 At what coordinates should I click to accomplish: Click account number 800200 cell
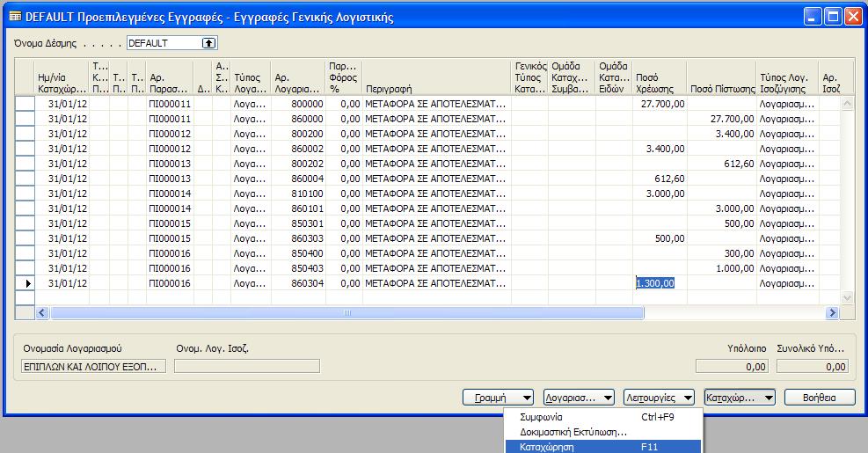point(298,134)
